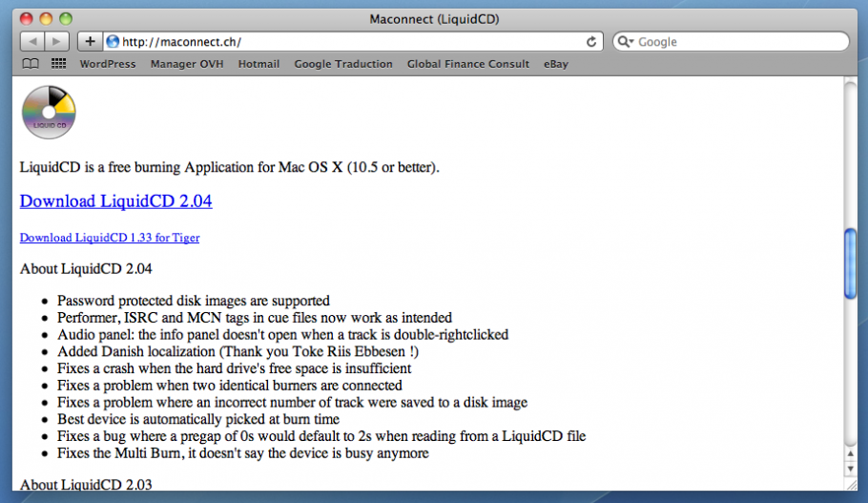Click 'Fixes the Multi Burn' line
Screen dimensions: 868x503
(x=243, y=453)
